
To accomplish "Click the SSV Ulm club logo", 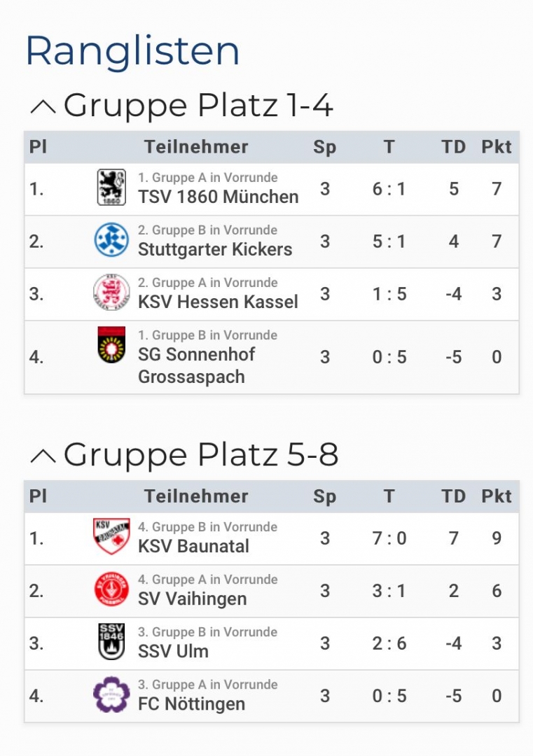I will 111,642.
